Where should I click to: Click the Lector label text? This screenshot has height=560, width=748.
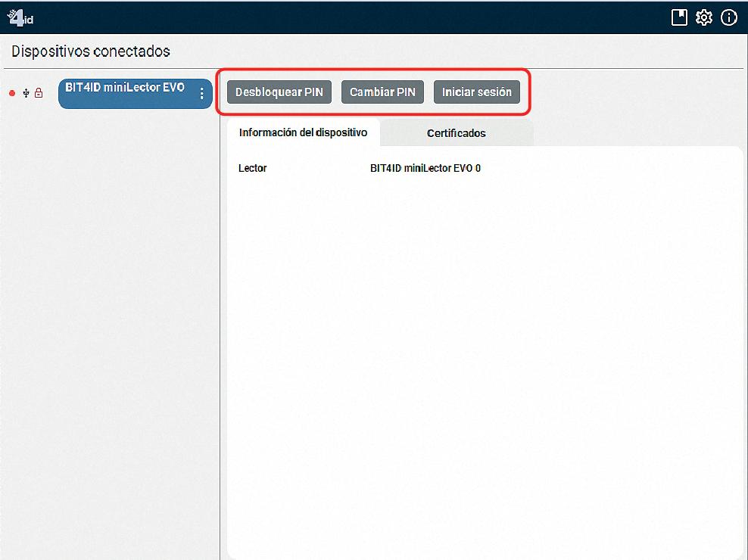(x=252, y=168)
